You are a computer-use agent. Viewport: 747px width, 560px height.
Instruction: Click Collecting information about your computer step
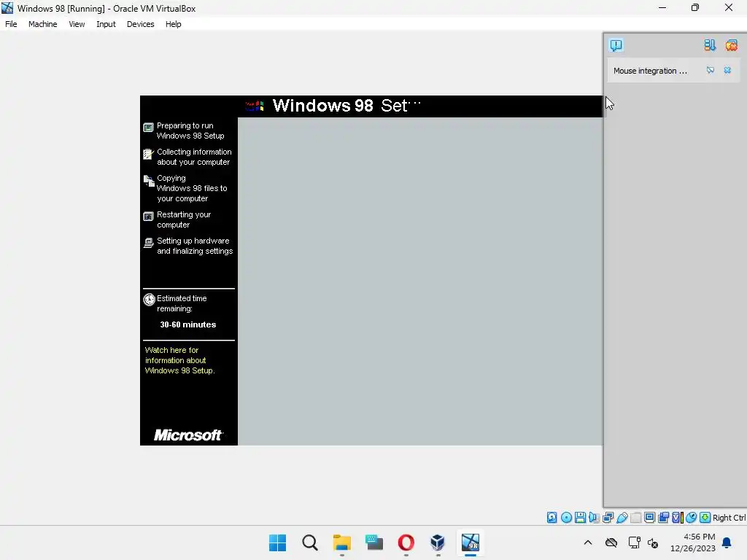point(194,157)
